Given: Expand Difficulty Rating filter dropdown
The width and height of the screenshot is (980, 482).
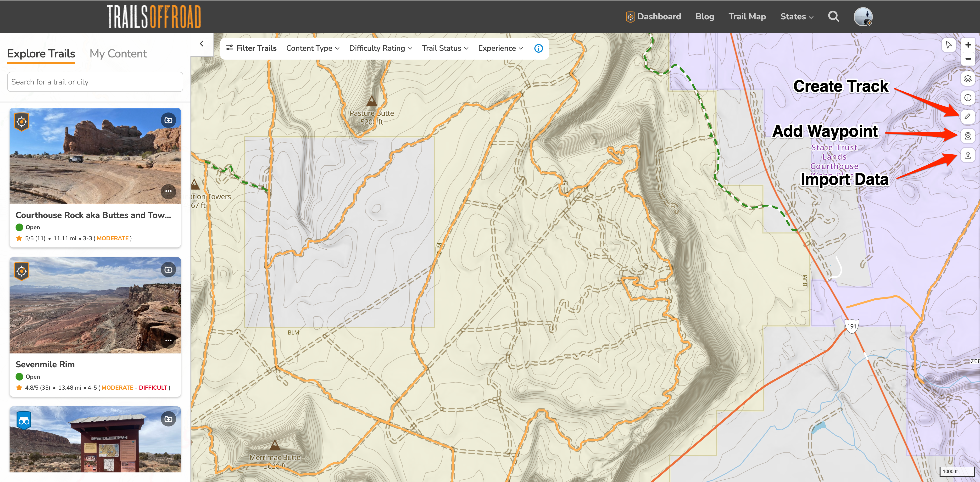Looking at the screenshot, I should click(380, 48).
